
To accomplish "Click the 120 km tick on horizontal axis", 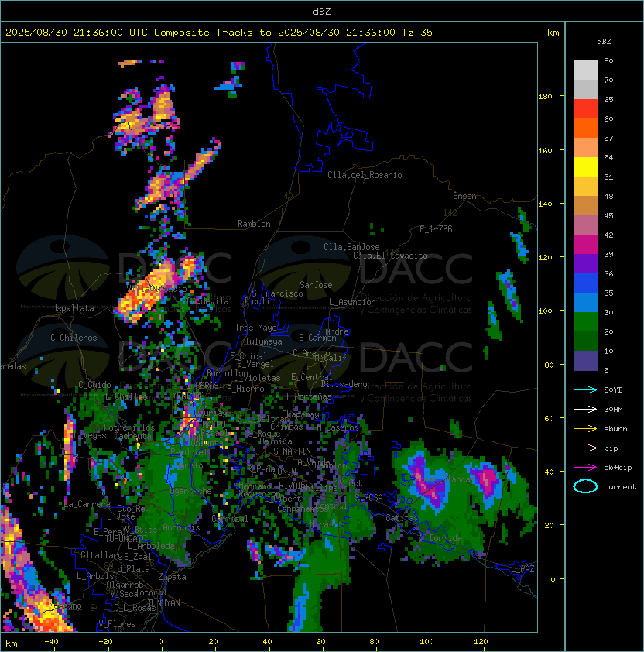I will (481, 642).
